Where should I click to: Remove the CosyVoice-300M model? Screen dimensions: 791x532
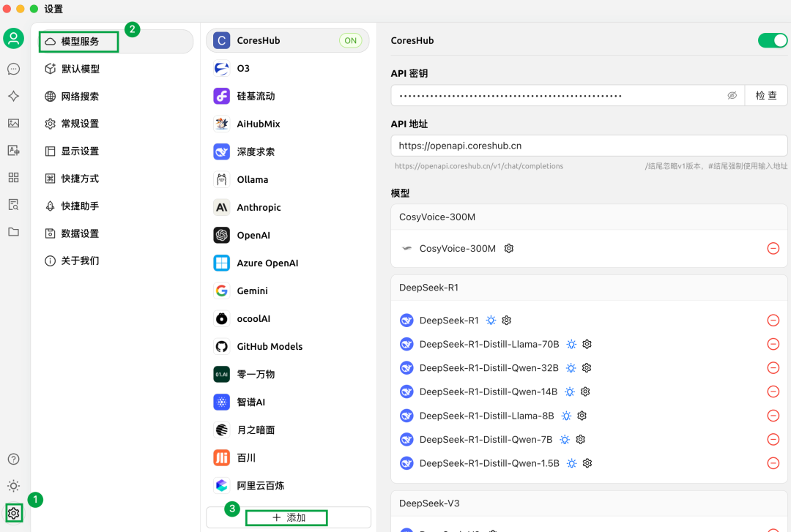pos(773,249)
